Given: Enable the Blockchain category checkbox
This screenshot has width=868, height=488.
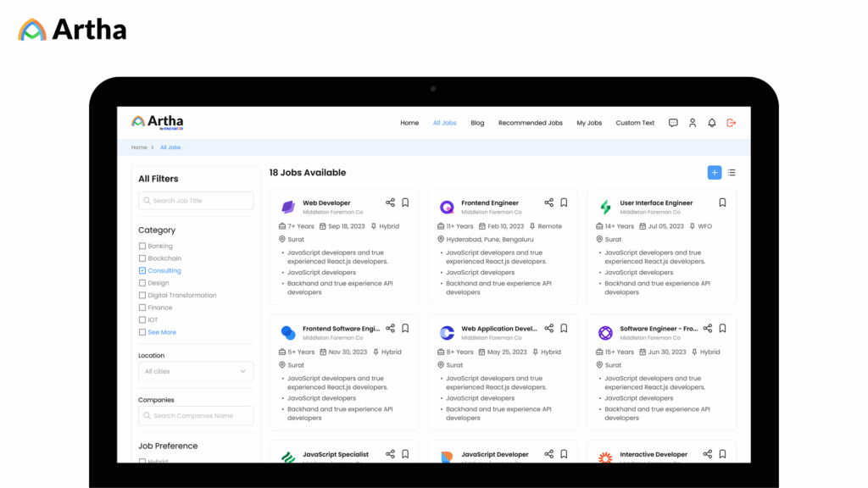Looking at the screenshot, I should (142, 258).
